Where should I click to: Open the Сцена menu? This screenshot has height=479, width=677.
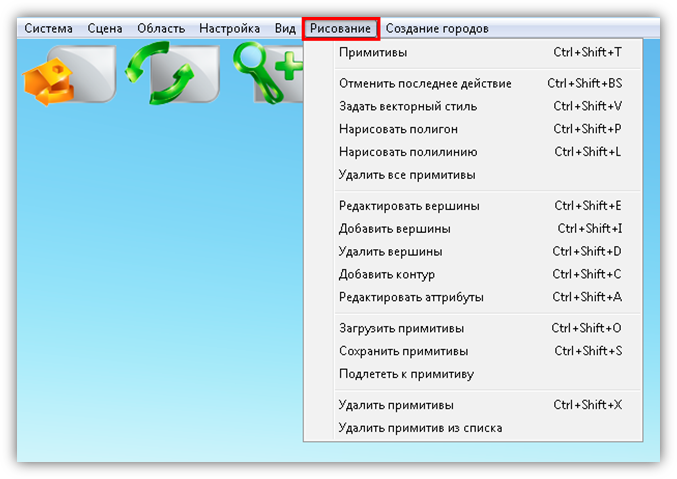click(105, 29)
